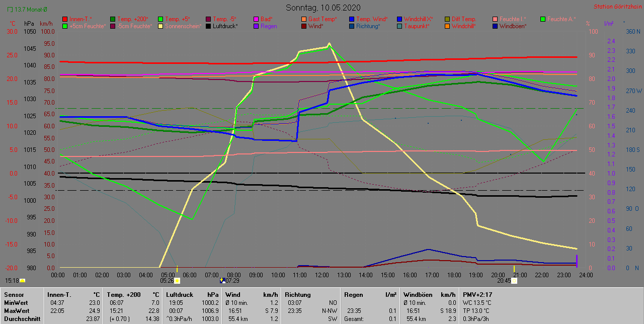Click the Temp. +200 column header in the table

123,294
